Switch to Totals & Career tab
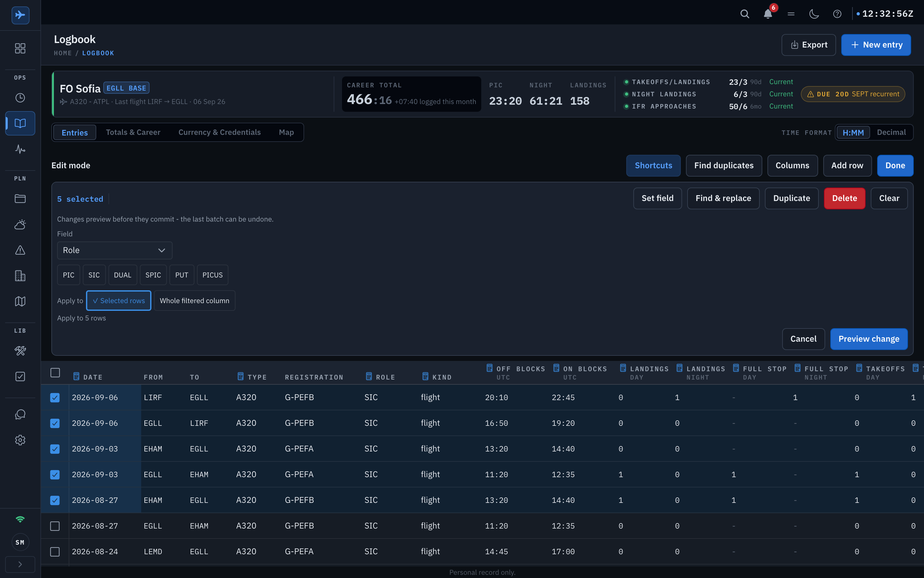 [x=133, y=132]
